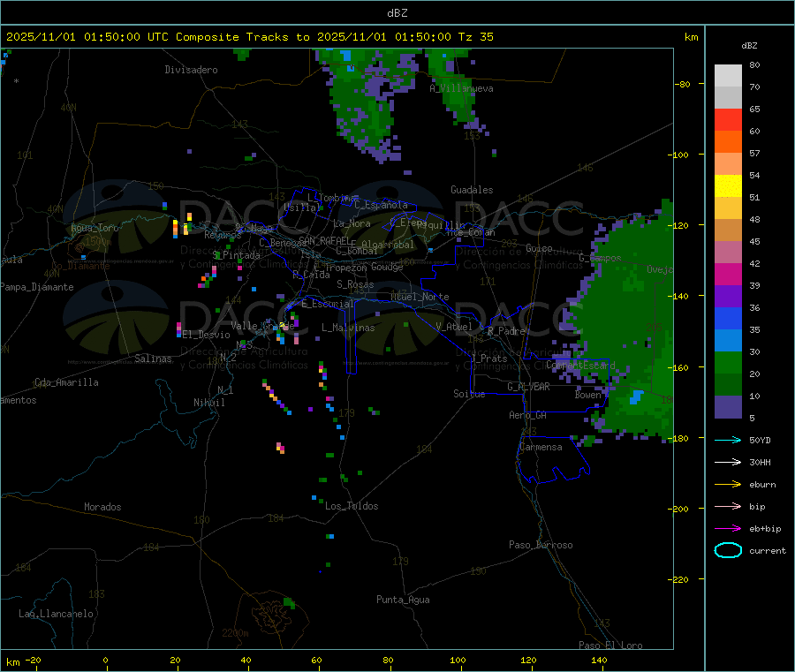The image size is (795, 672).
Task: Select the gray 65-70 dBZ swatch
Action: (x=728, y=98)
